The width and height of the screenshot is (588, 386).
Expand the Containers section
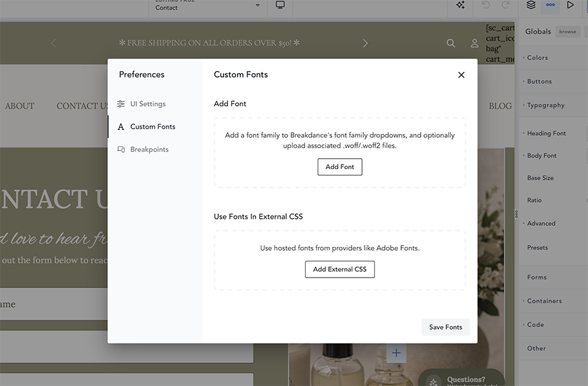pos(544,301)
